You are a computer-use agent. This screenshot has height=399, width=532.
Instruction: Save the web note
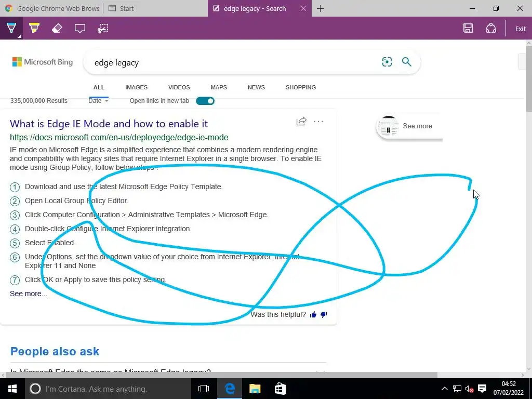468,29
